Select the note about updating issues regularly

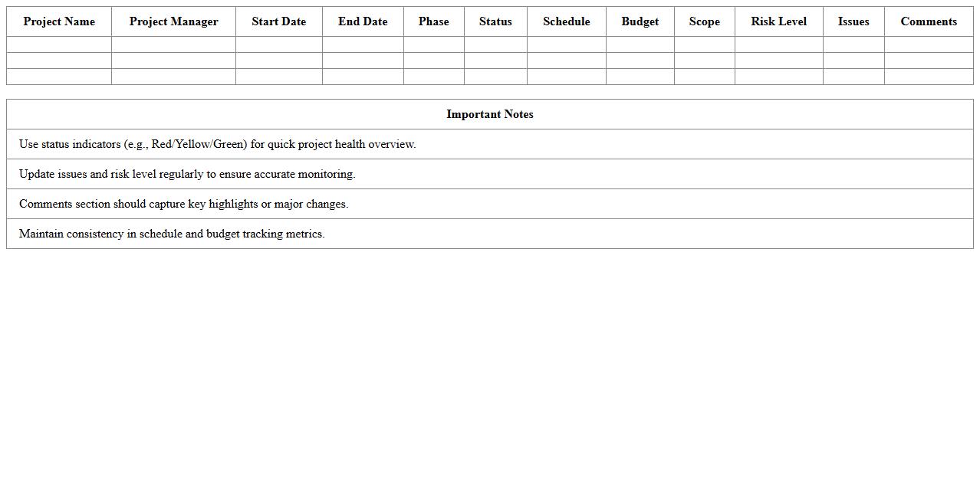[x=187, y=174]
